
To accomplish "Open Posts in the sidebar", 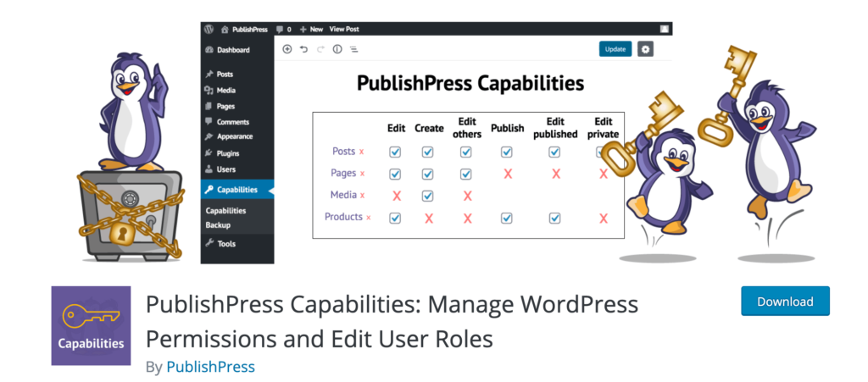I will click(x=237, y=74).
